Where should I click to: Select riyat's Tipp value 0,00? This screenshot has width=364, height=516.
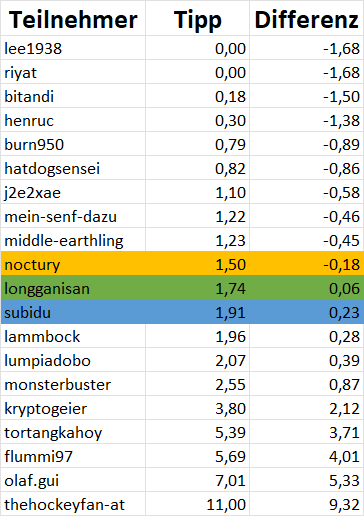(x=197, y=72)
